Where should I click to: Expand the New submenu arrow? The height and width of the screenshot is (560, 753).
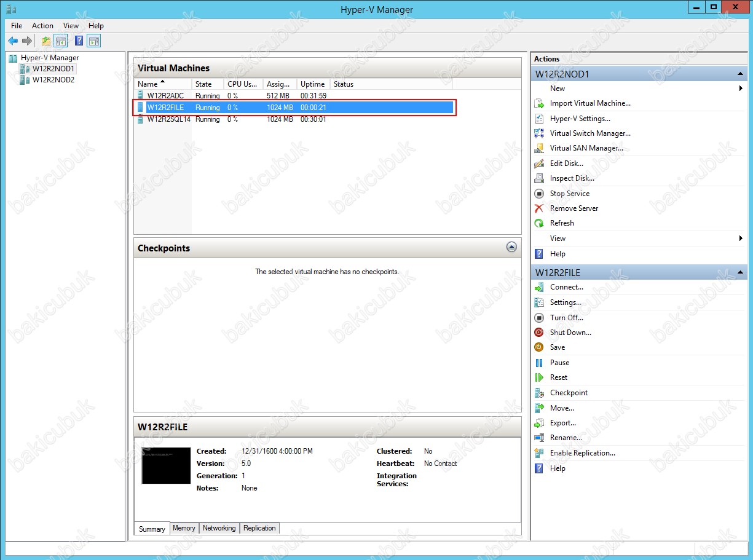click(x=741, y=89)
